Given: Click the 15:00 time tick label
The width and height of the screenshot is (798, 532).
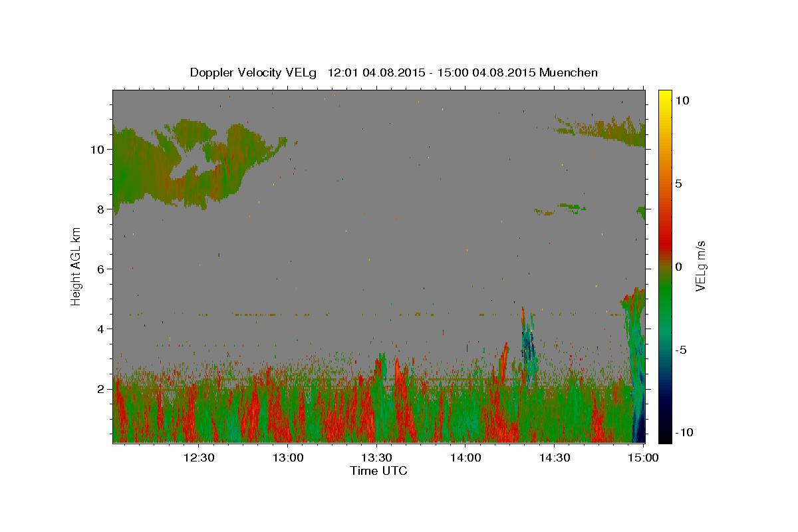Looking at the screenshot, I should tap(644, 458).
